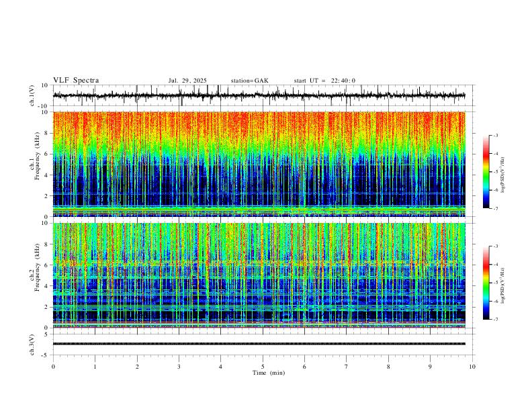The image size is (532, 411).
Task: Click inside the ch.2 spectrogram panel
Action: pos(259,275)
